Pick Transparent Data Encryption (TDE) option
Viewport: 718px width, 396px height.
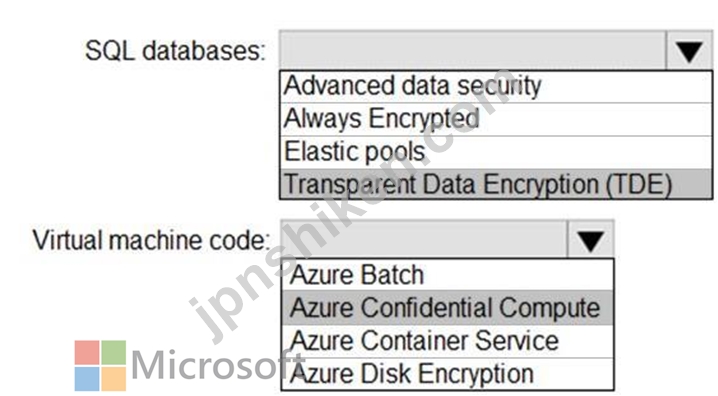tap(496, 184)
